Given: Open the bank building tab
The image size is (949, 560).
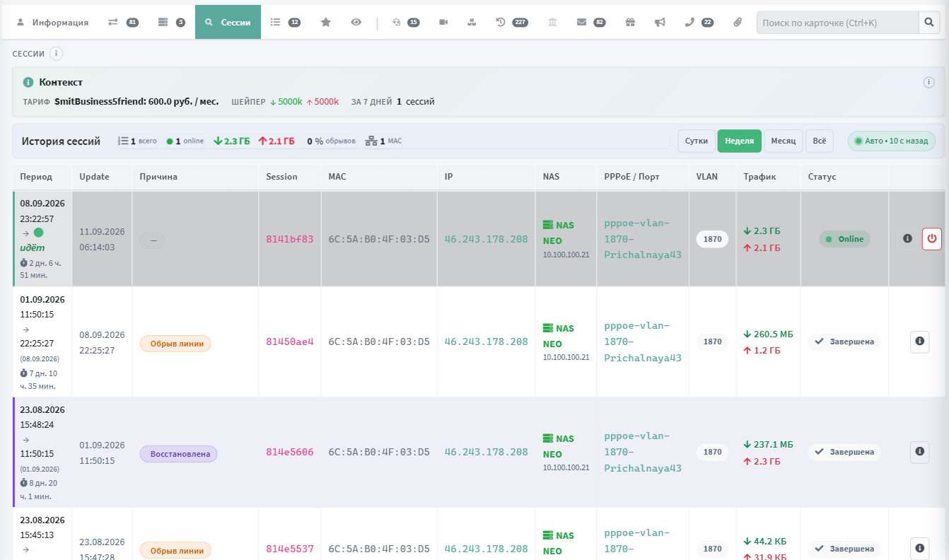Looking at the screenshot, I should tap(552, 22).
